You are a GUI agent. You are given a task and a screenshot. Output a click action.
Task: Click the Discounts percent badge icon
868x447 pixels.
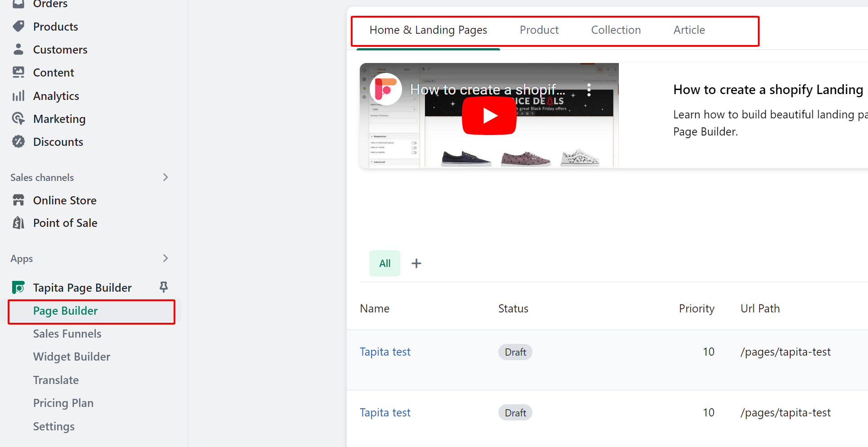pos(18,142)
